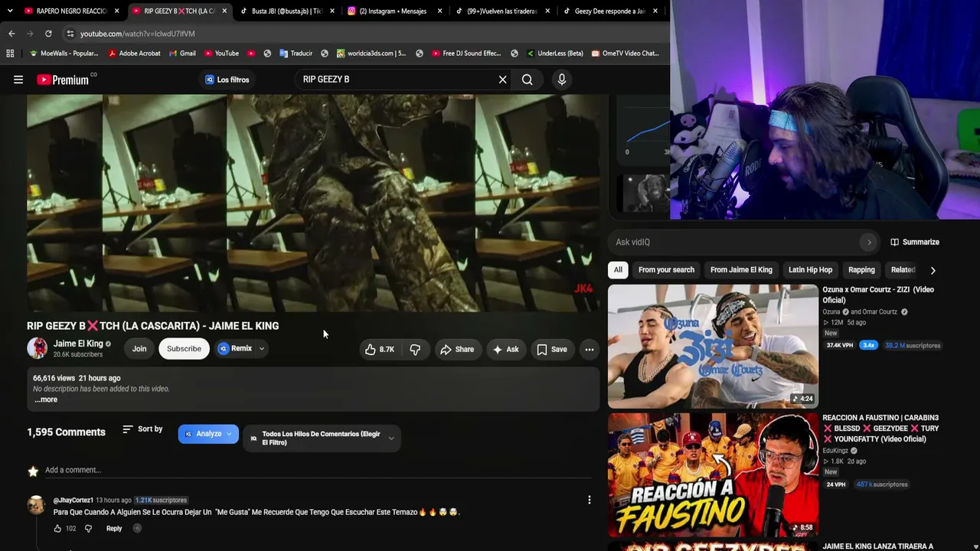Click the Join channel button
The width and height of the screenshot is (980, 551).
click(139, 349)
